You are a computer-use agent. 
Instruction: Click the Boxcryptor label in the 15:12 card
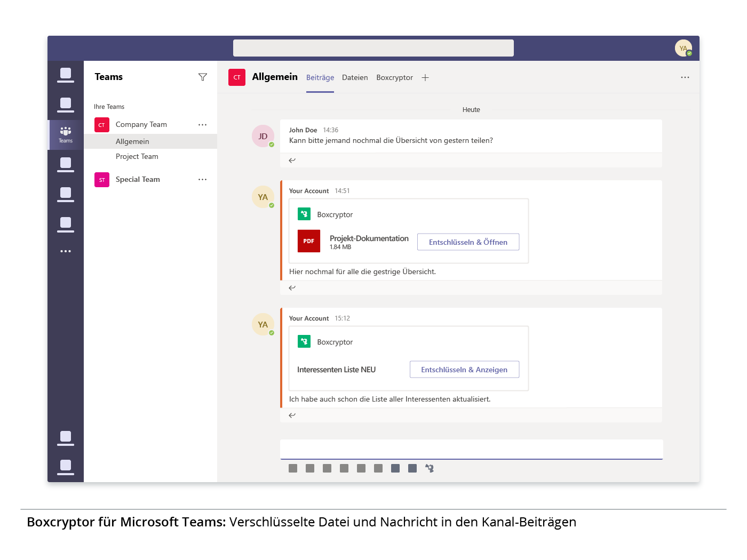335,342
